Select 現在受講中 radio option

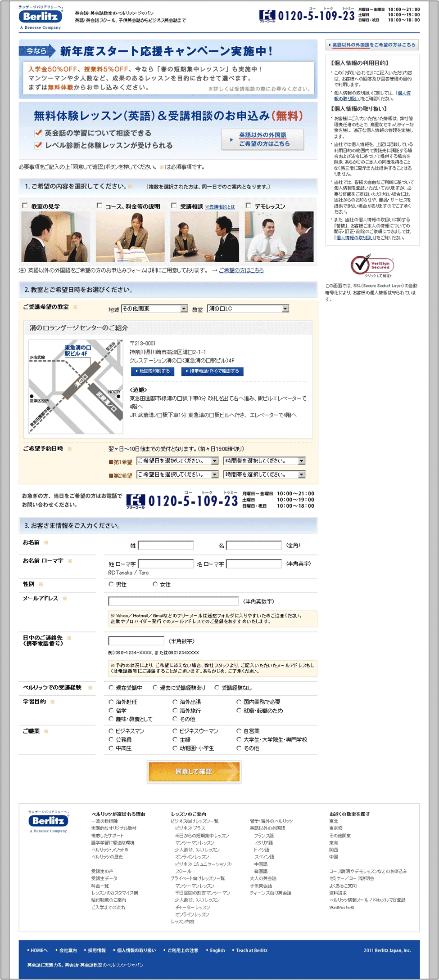tap(111, 687)
